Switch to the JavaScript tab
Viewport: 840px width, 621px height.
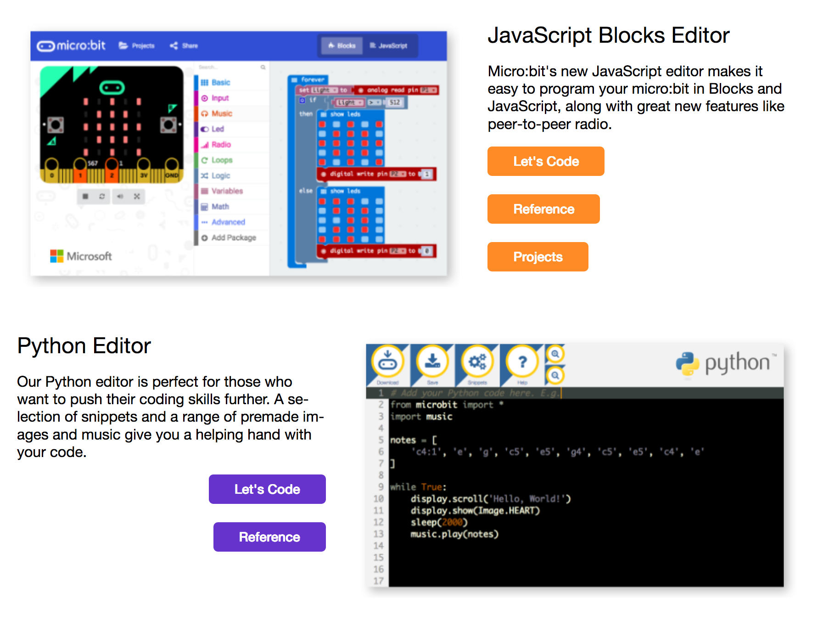pyautogui.click(x=389, y=46)
